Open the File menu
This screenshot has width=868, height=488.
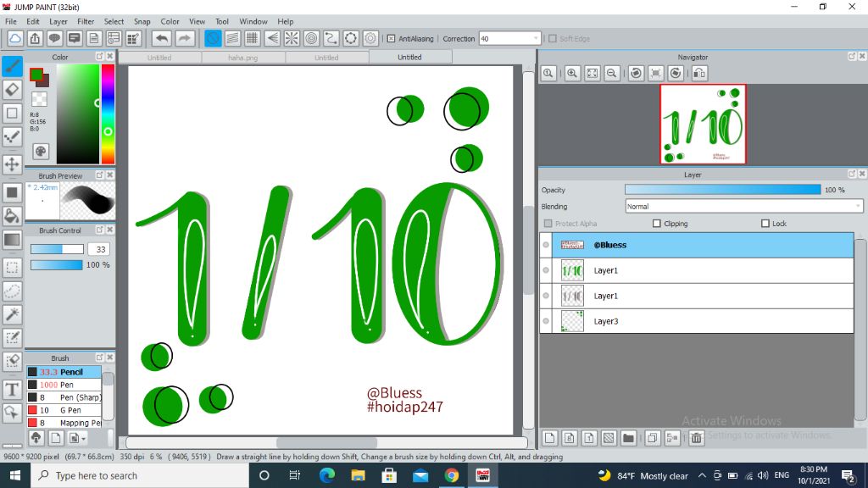point(10,21)
